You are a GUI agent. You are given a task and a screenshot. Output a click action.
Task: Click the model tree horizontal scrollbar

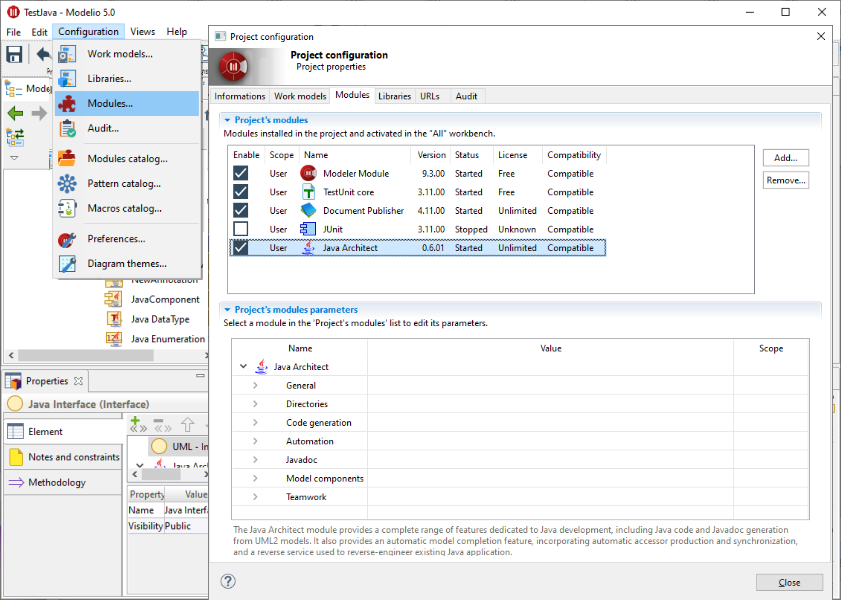[86, 355]
